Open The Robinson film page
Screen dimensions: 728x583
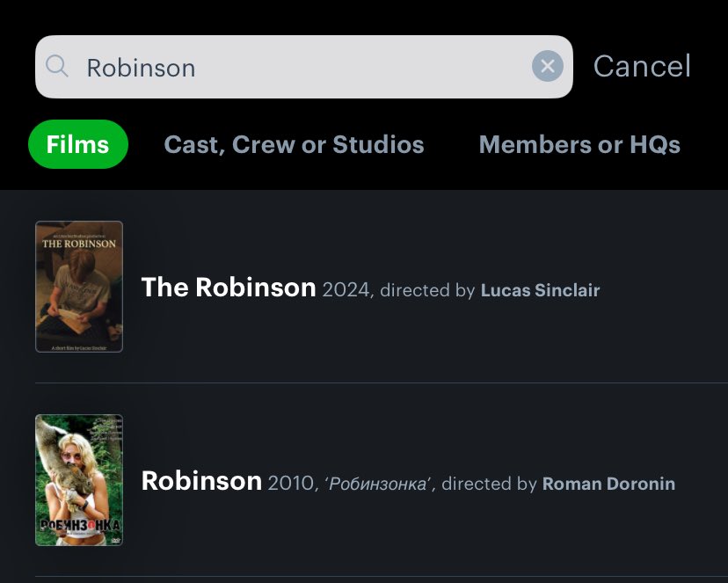[228, 288]
